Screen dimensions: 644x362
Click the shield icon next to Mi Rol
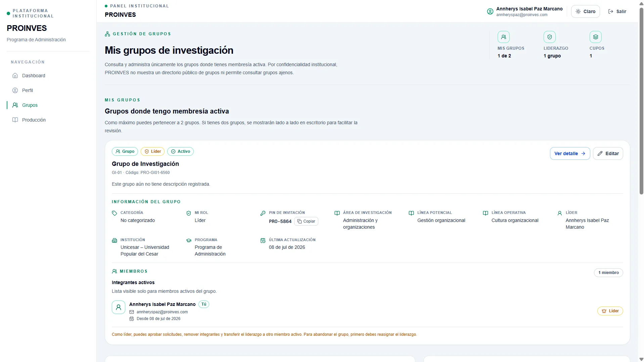click(x=189, y=213)
